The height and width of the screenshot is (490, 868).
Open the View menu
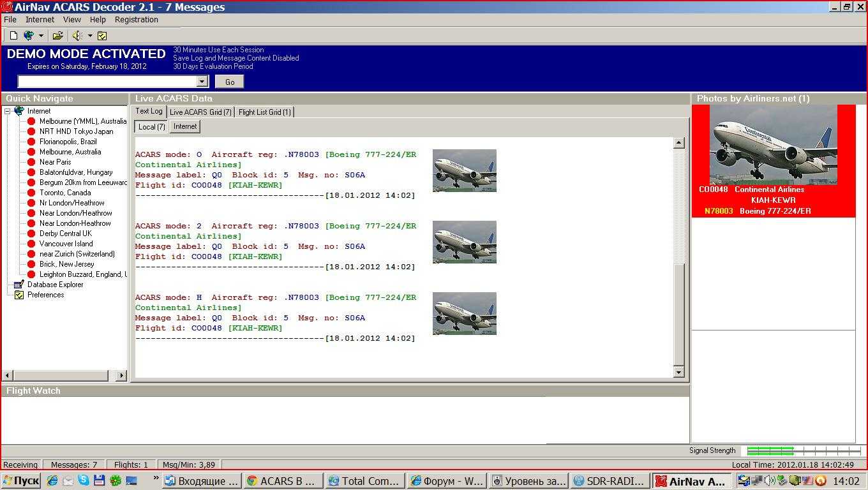tap(72, 20)
